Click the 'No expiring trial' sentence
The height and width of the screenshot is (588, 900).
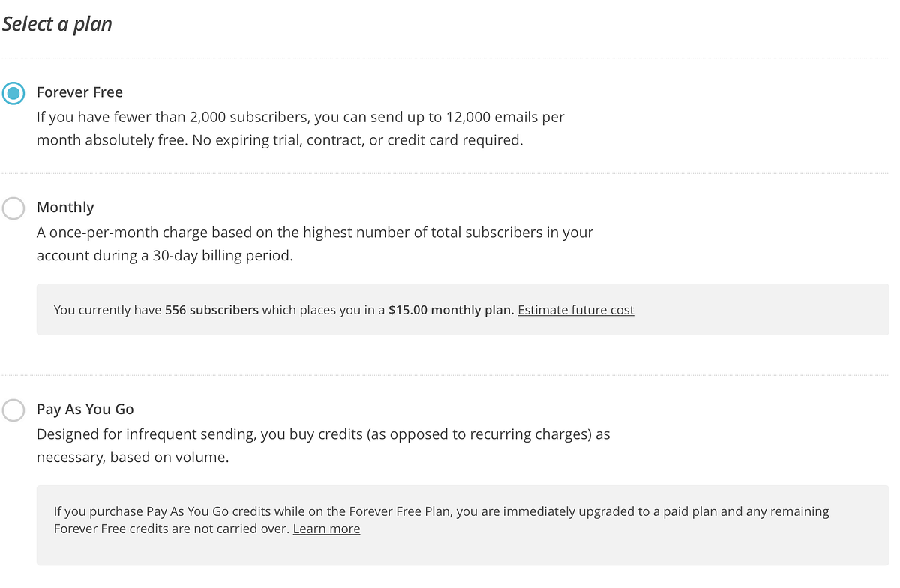pyautogui.click(x=357, y=140)
